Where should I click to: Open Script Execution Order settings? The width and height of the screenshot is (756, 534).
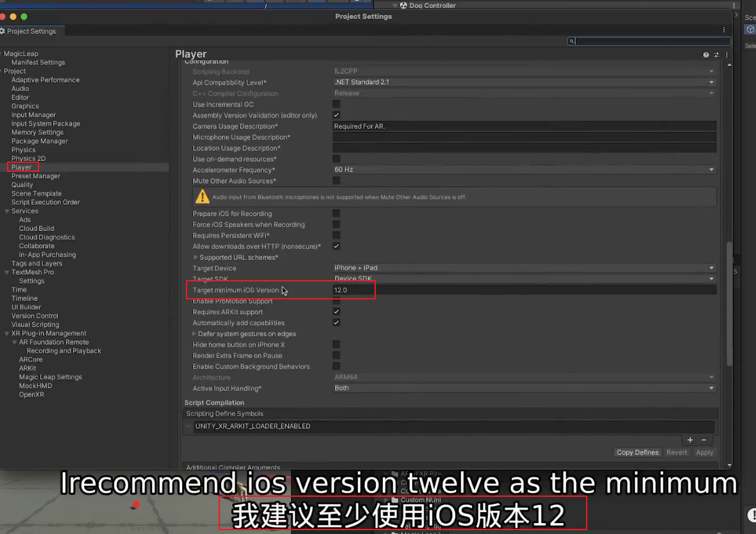point(46,203)
